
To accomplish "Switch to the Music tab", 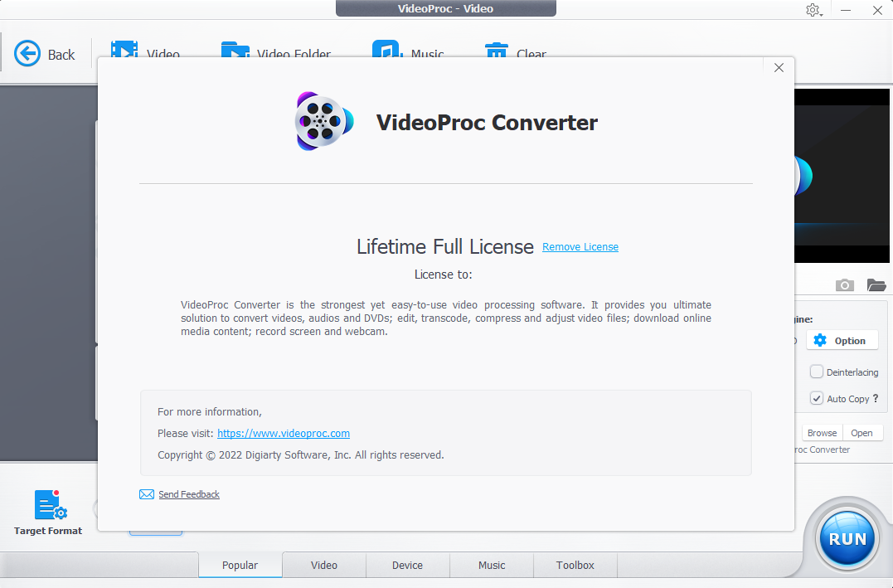I will pos(492,566).
